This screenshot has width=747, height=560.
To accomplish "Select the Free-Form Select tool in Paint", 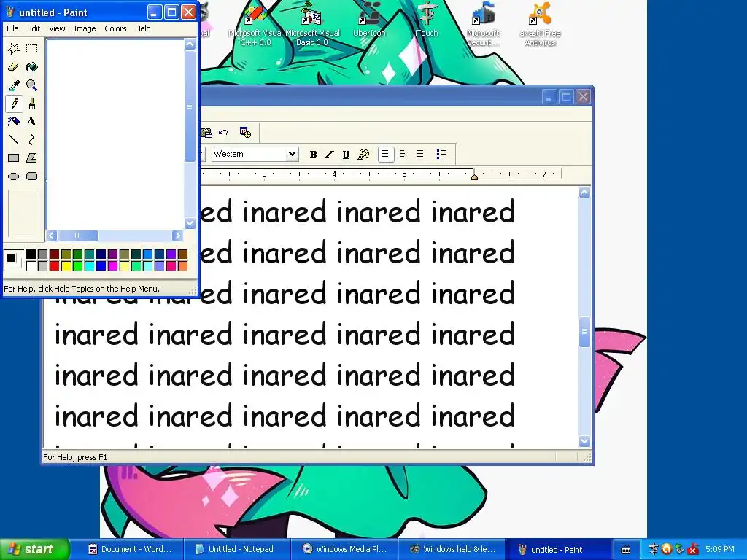I will click(x=14, y=49).
